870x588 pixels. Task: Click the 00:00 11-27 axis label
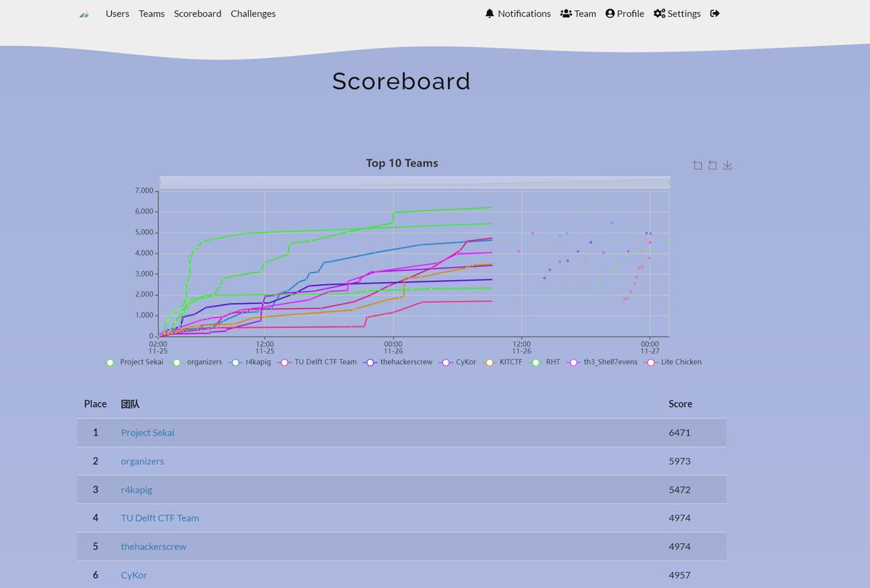[x=650, y=347]
